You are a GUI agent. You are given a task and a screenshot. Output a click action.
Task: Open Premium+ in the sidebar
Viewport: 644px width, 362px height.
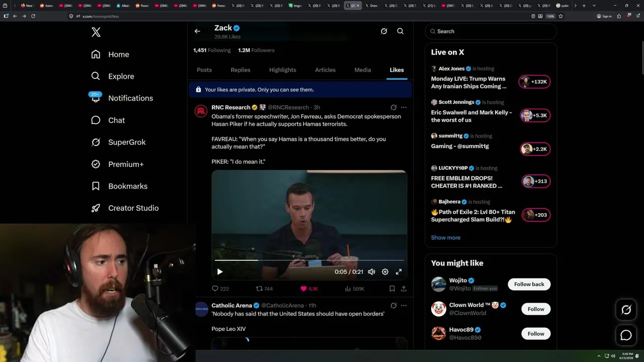pos(117,164)
